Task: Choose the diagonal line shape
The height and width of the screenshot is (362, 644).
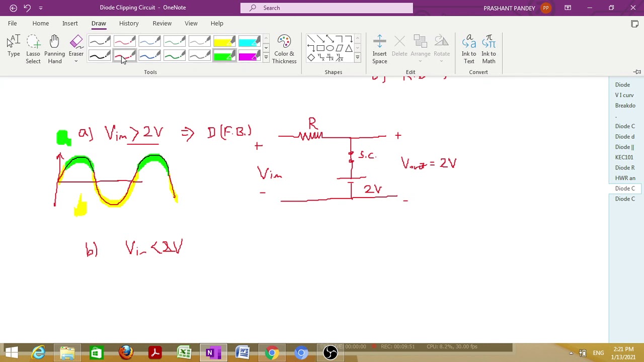Action: pos(311,39)
